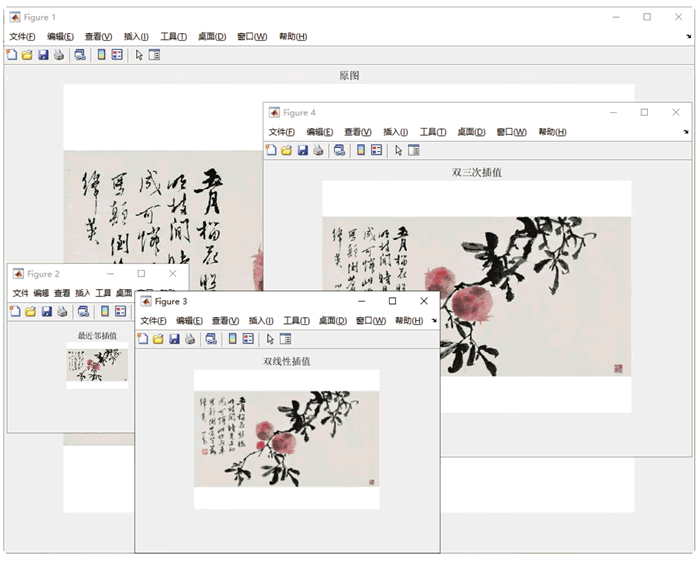Open 文件(F) menu in Figure 1
Image resolution: width=700 pixels, height=562 pixels.
click(x=22, y=37)
